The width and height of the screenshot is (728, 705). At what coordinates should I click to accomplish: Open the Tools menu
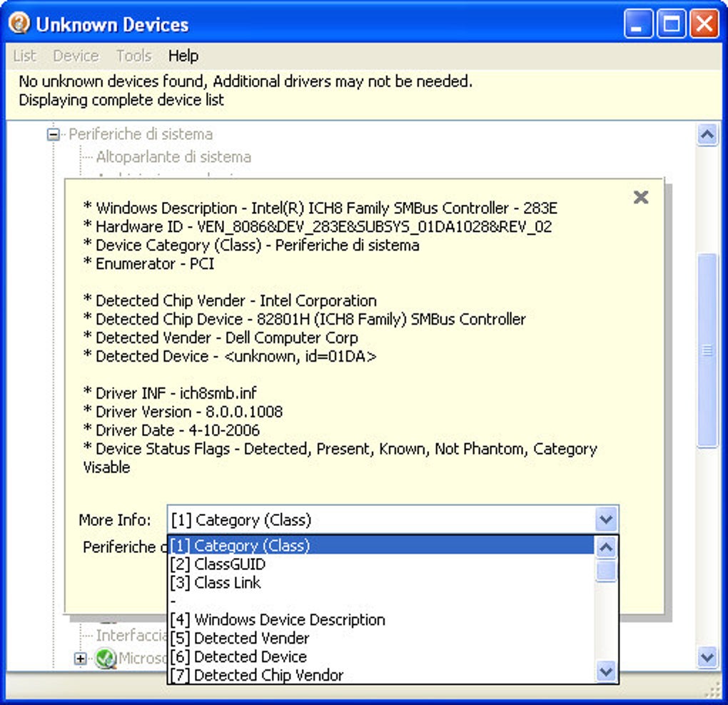(x=133, y=56)
